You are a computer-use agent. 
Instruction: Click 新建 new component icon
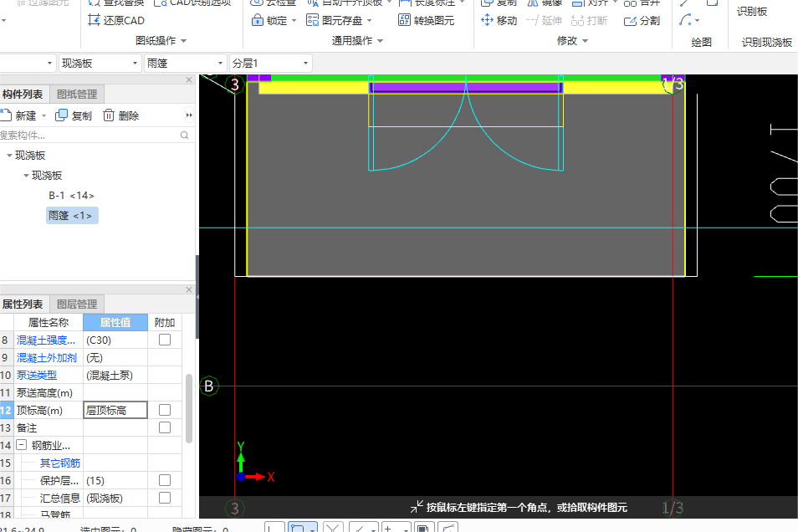[6, 115]
